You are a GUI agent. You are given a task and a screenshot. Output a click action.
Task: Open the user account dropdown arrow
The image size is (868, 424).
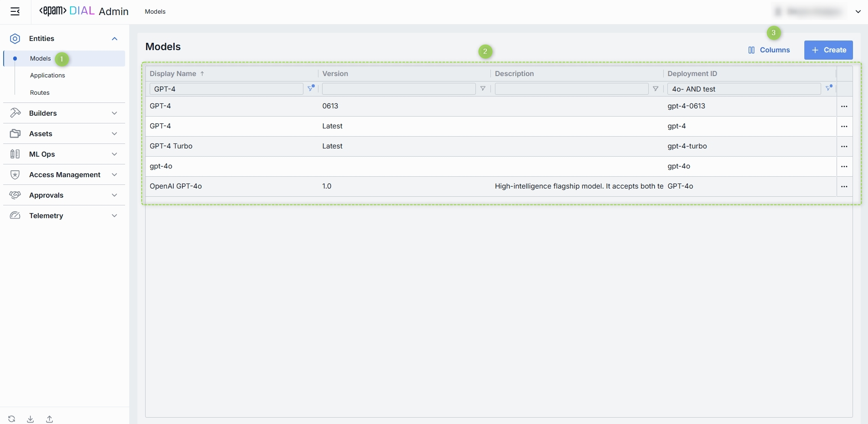858,11
